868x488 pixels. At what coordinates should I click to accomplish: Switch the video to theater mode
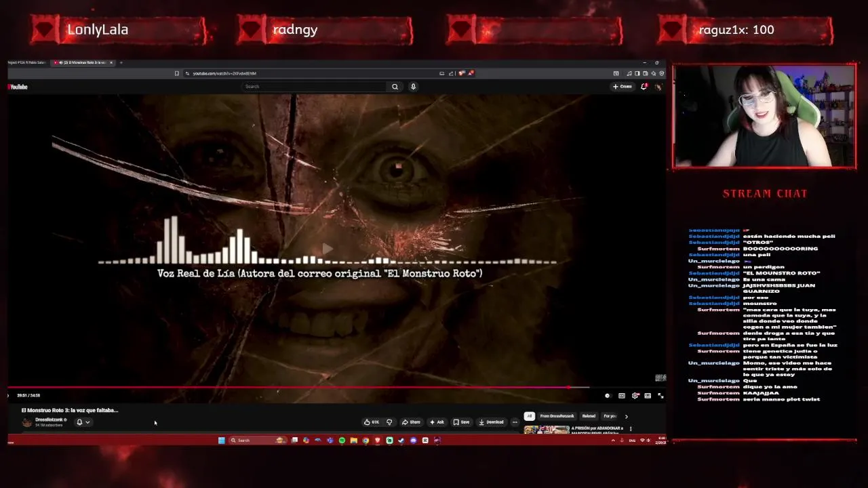point(648,396)
